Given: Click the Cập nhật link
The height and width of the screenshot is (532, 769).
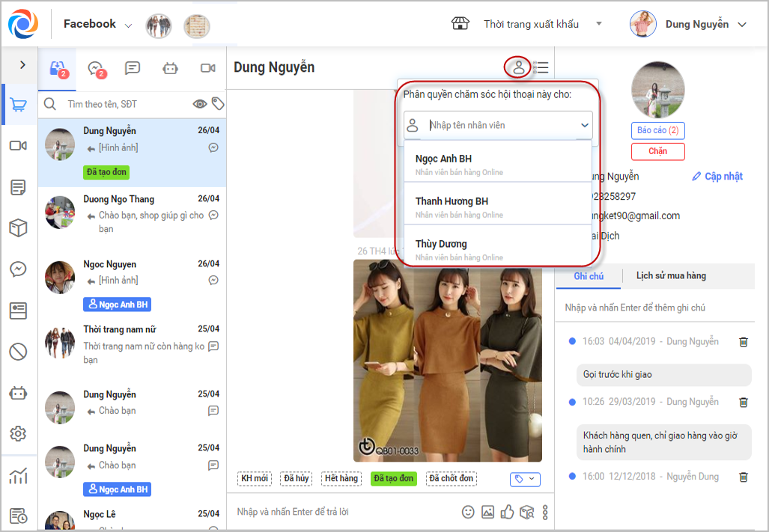Looking at the screenshot, I should coord(717,177).
